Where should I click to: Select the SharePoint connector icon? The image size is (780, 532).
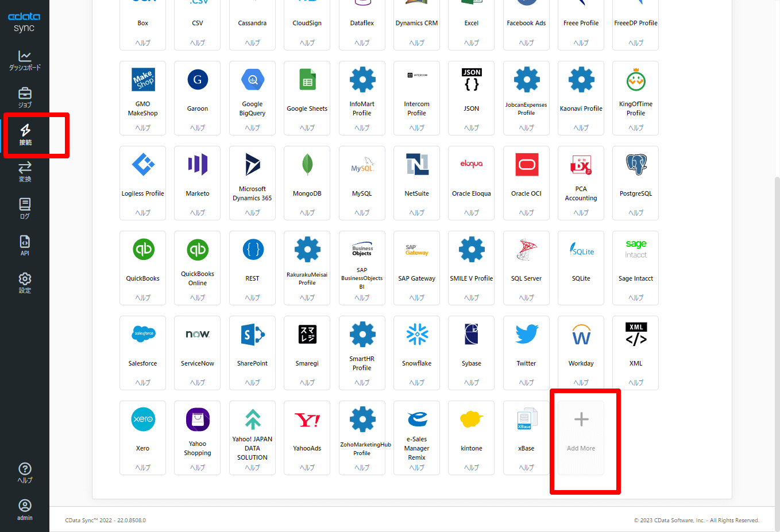coord(253,335)
